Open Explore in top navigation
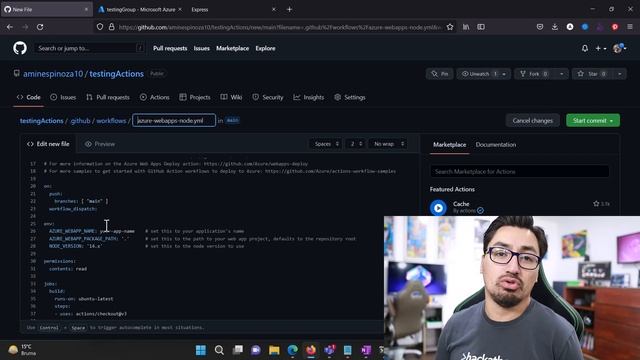Image resolution: width=640 pixels, height=360 pixels. (265, 48)
